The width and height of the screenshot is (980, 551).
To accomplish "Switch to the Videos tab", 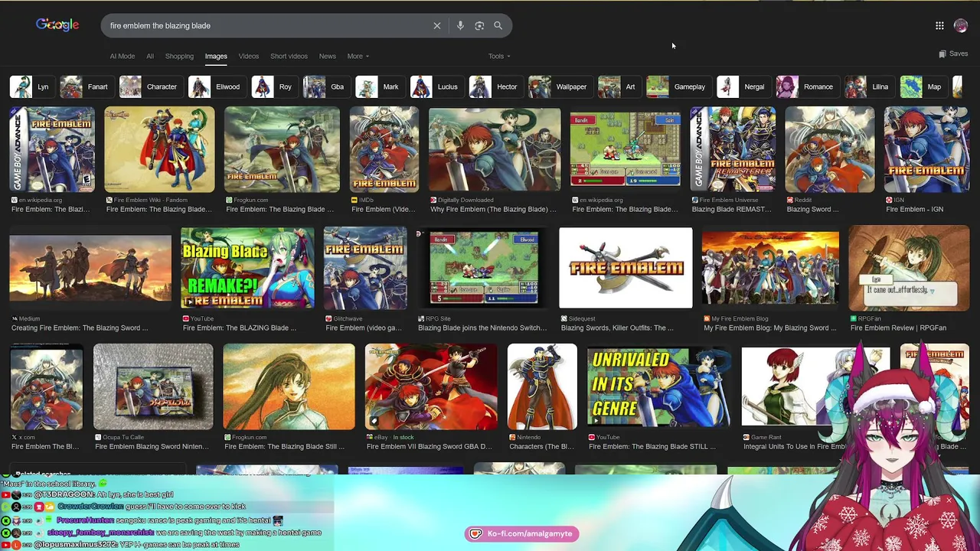I will click(x=248, y=56).
